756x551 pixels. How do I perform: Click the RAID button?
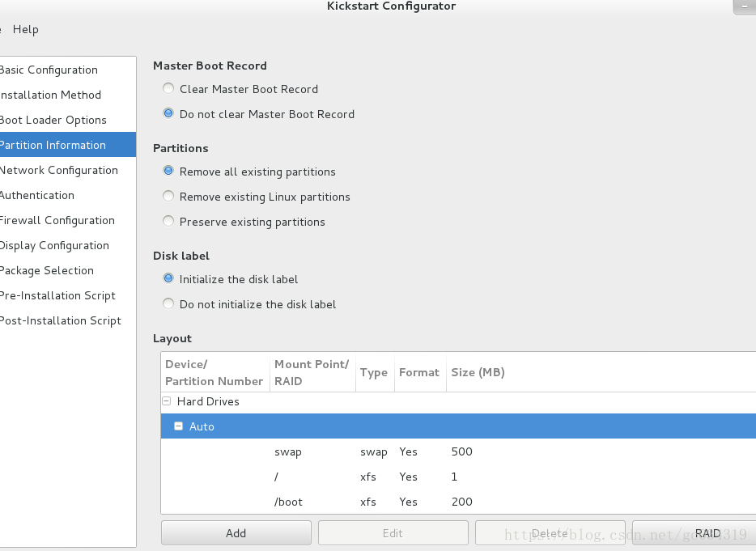tap(694, 533)
